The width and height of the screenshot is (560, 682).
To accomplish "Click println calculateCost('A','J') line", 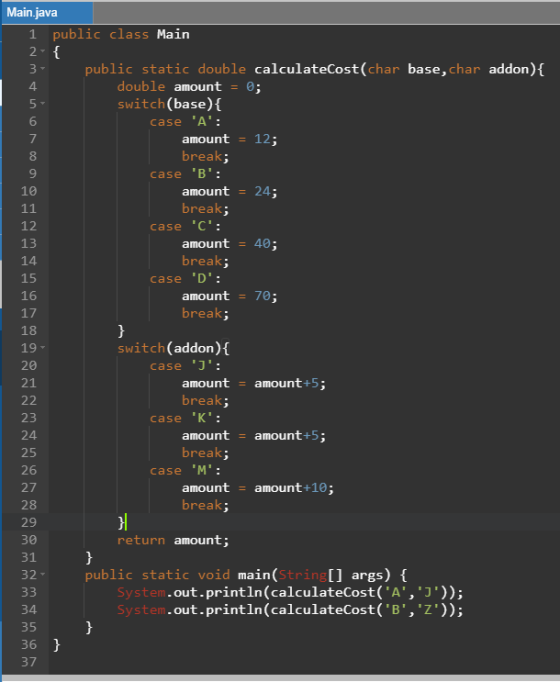I will pos(290,592).
